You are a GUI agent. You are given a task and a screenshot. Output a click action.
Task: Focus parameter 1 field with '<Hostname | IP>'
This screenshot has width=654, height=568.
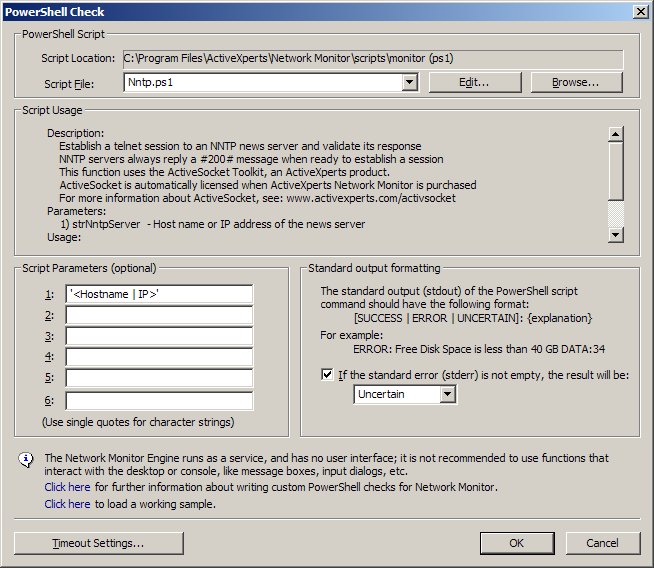click(159, 294)
